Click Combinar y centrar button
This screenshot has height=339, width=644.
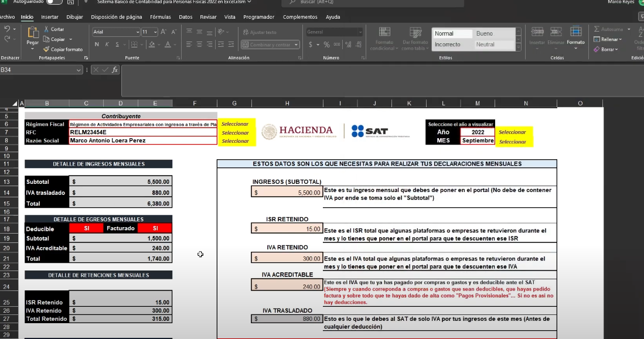tap(267, 44)
